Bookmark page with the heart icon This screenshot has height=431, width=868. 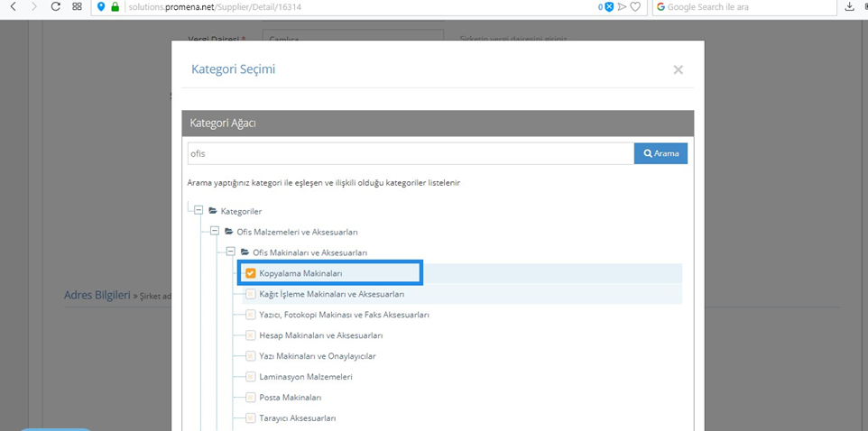(x=635, y=6)
